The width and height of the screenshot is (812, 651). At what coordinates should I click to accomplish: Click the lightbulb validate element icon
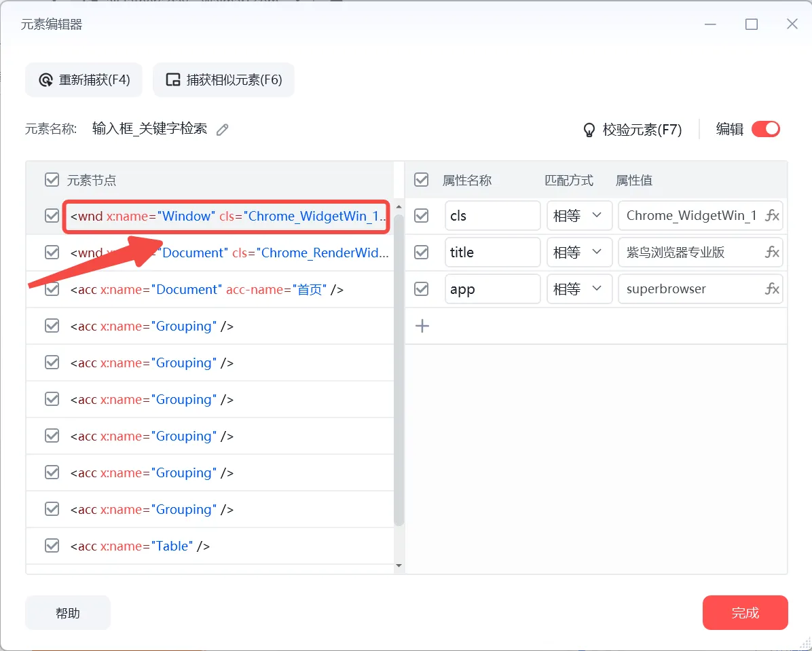pyautogui.click(x=589, y=130)
